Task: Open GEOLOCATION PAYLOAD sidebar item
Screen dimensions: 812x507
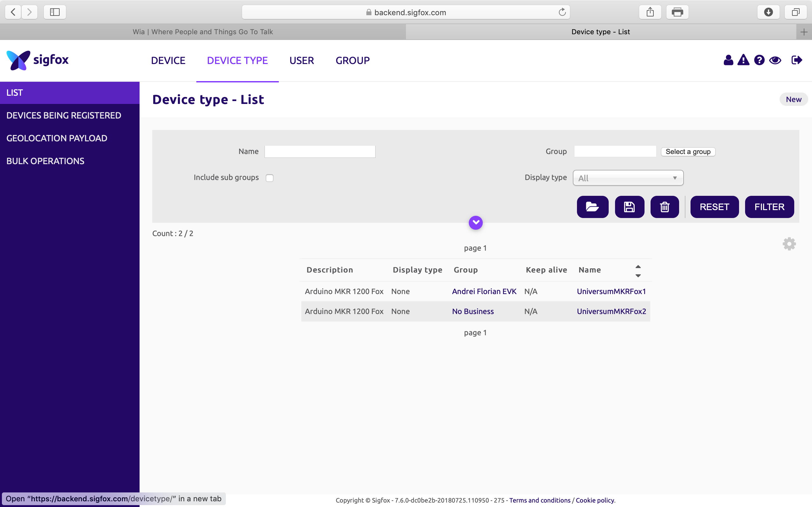Action: [57, 138]
